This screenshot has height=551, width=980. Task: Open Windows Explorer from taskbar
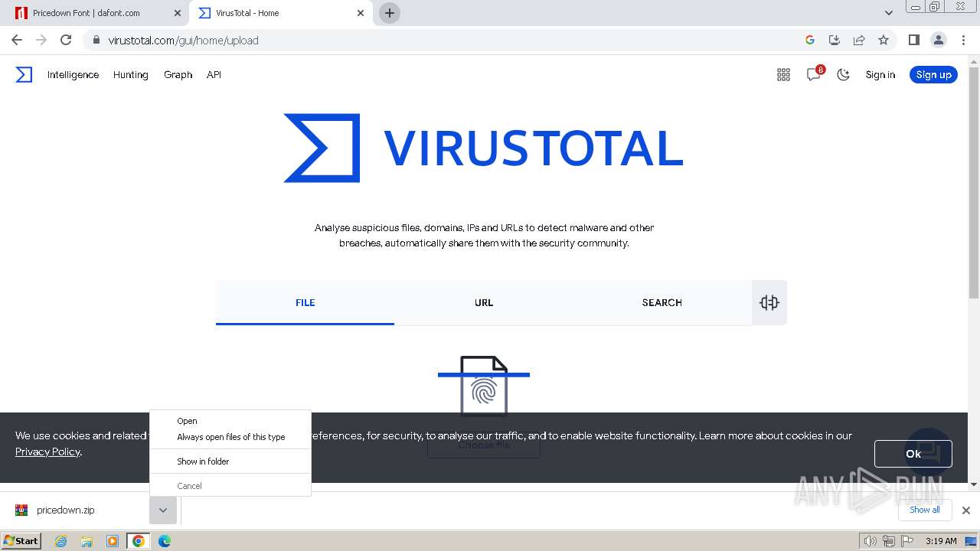coord(87,541)
